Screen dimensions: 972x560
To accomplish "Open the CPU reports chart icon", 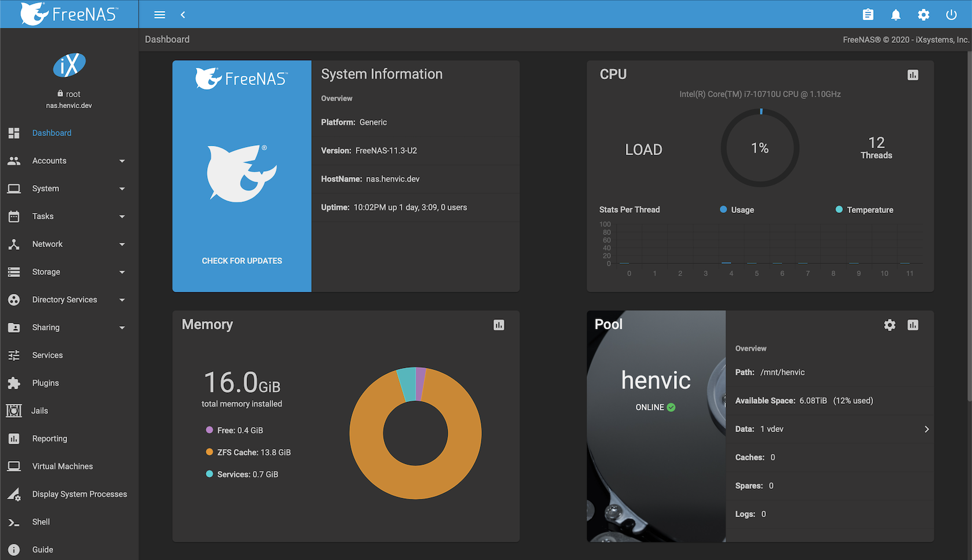I will [x=913, y=75].
